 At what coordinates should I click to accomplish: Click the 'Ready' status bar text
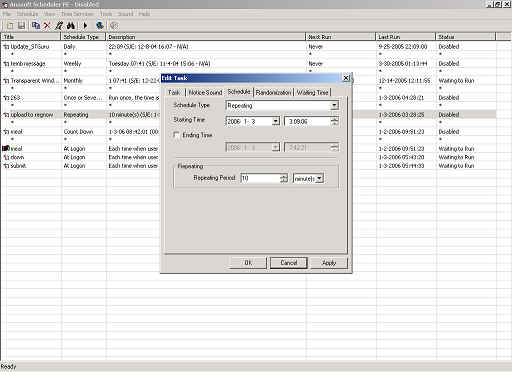coord(8,367)
